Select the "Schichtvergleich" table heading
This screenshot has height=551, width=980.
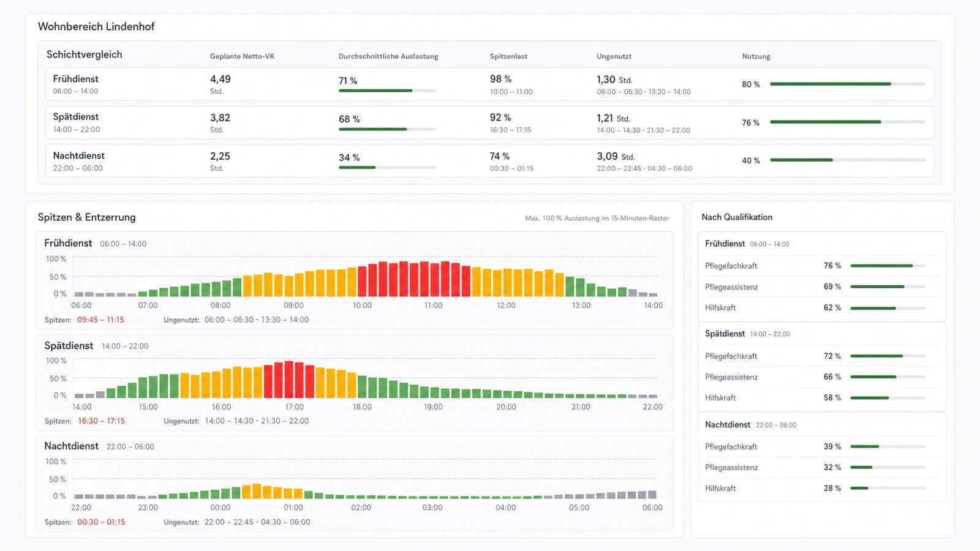85,54
